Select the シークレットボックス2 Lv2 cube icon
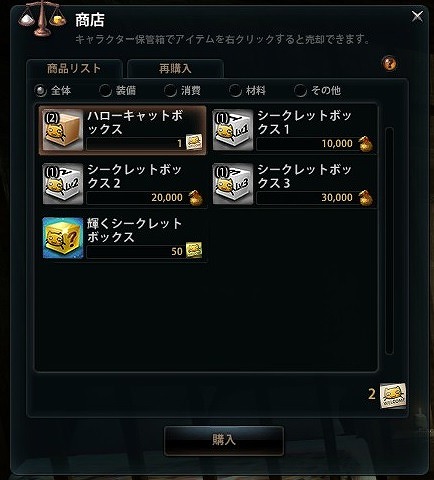Screen dimensions: 434x480 click(63, 184)
